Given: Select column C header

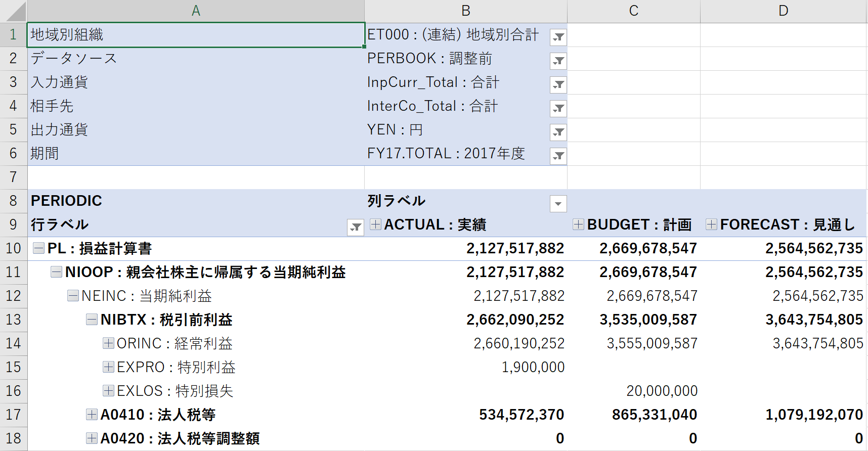Looking at the screenshot, I should tap(634, 11).
